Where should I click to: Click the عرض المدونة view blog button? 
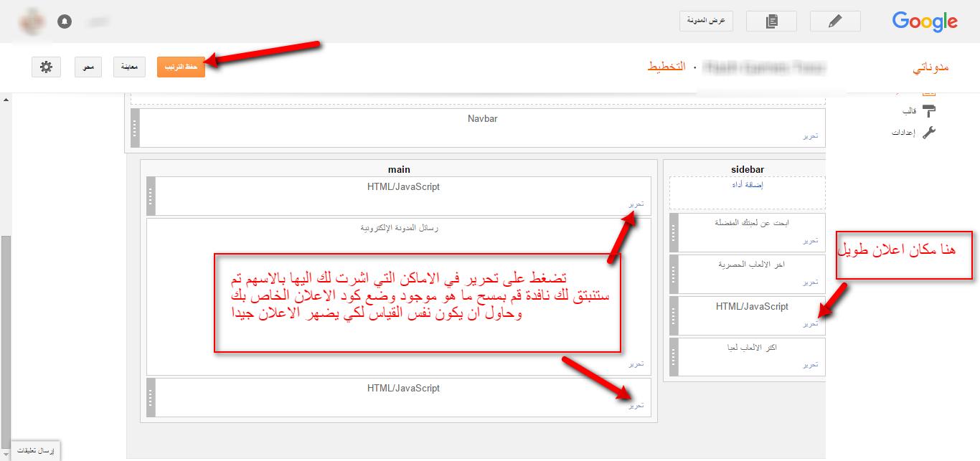tap(706, 21)
